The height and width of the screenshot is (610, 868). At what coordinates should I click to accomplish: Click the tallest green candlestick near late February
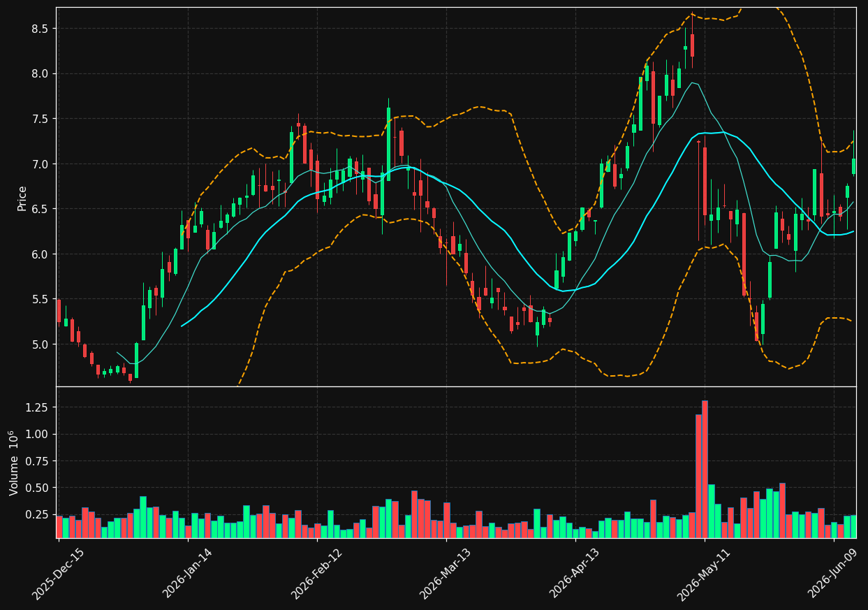[x=388, y=144]
